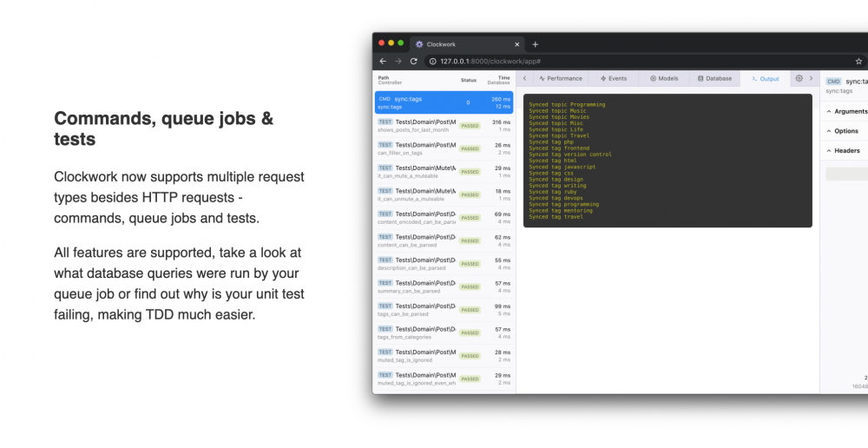Open a new browser tab

536,44
